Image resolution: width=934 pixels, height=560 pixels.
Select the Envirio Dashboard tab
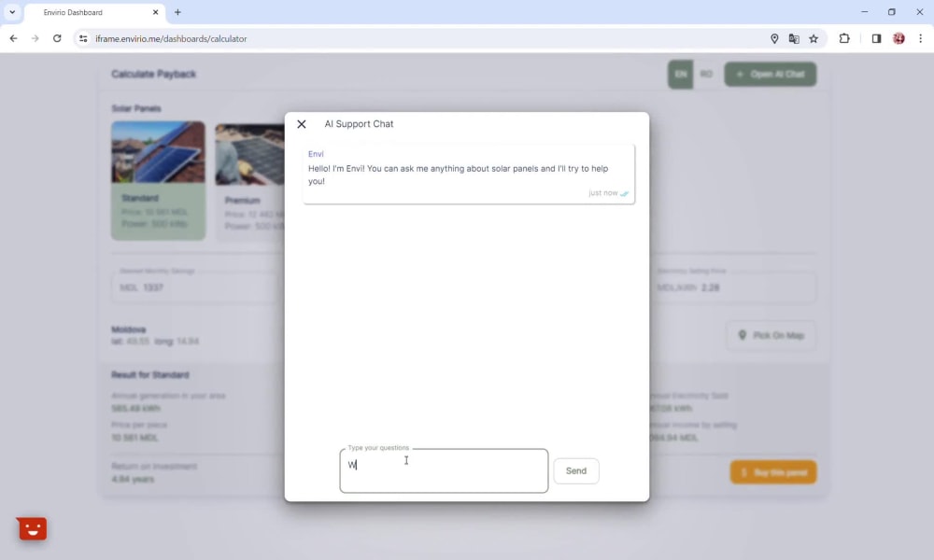coord(95,12)
